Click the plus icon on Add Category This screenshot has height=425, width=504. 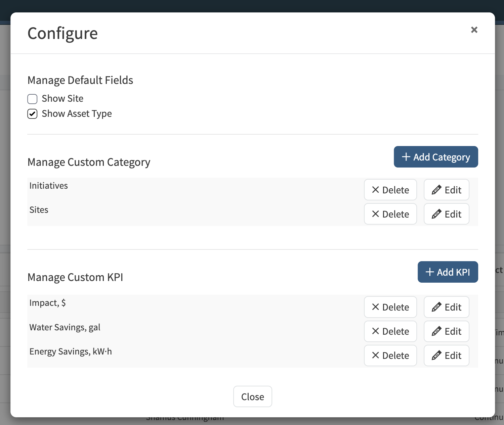point(406,157)
